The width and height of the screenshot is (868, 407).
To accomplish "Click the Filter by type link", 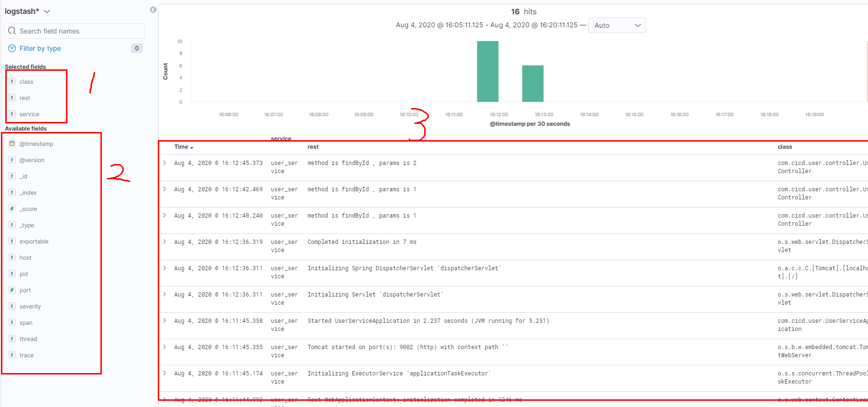I will (40, 48).
